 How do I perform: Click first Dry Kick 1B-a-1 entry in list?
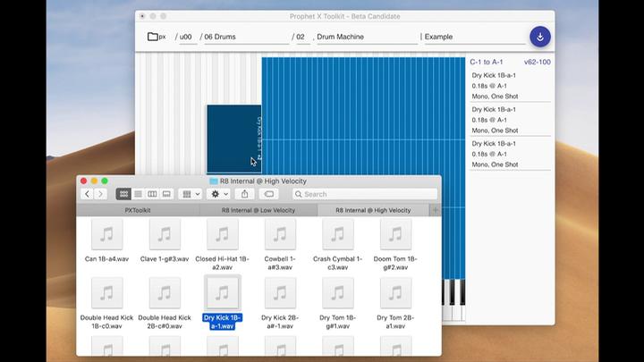[x=510, y=86]
